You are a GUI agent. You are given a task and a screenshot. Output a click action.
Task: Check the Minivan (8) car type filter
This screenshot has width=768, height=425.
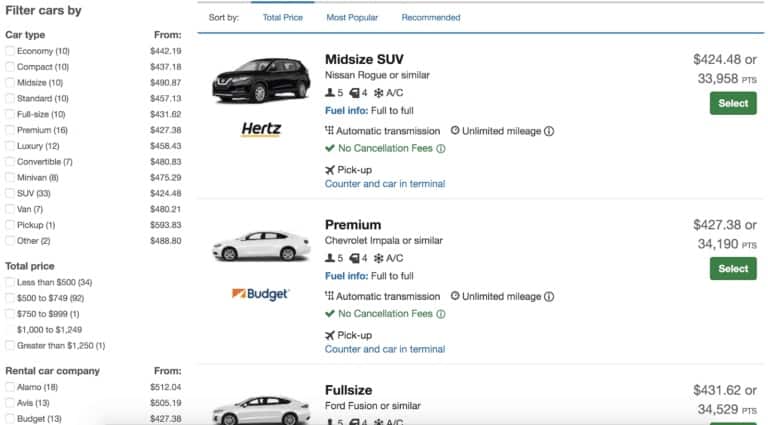[10, 178]
